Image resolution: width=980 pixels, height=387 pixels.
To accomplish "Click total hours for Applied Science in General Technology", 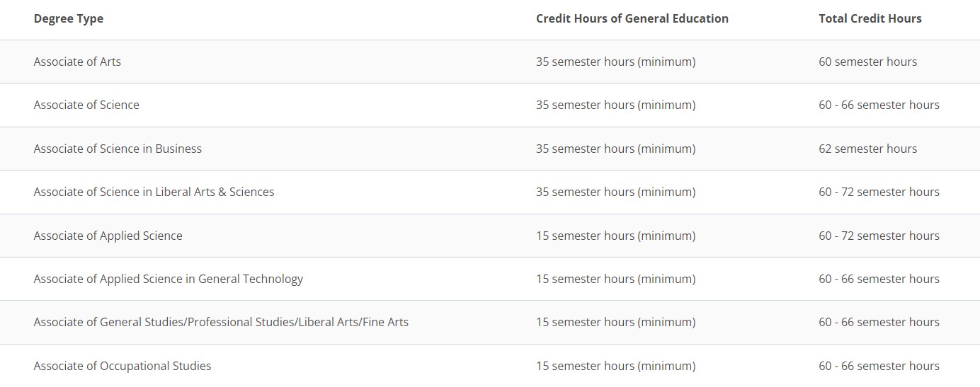I will (879, 279).
